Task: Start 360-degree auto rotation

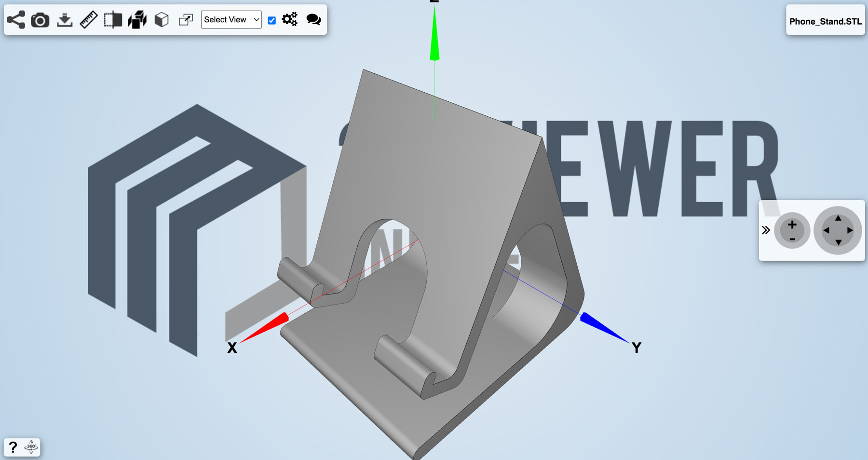Action: [31, 447]
